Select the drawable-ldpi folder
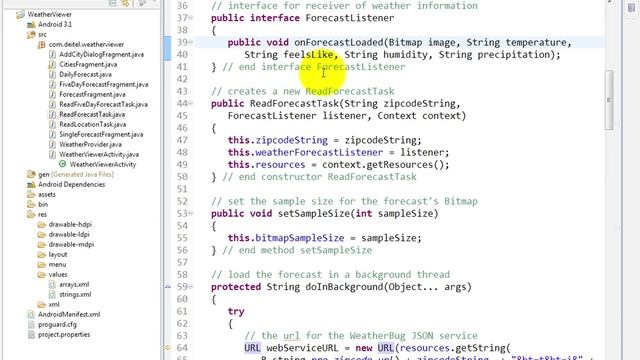Viewport: 640px width, 360px height. (x=69, y=234)
